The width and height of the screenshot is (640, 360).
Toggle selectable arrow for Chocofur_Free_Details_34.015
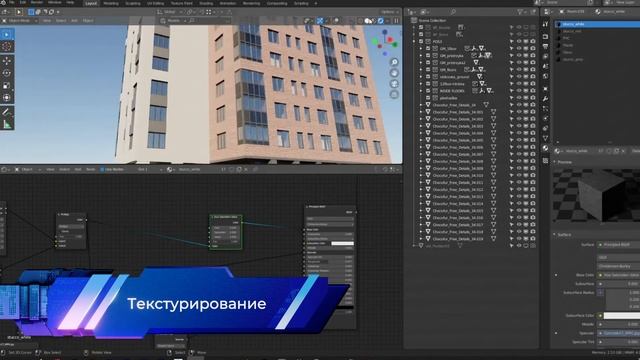coord(511,211)
